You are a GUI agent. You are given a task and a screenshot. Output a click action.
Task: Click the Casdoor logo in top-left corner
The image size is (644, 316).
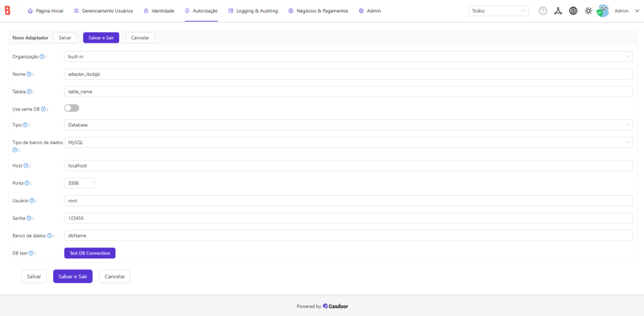tap(7, 10)
